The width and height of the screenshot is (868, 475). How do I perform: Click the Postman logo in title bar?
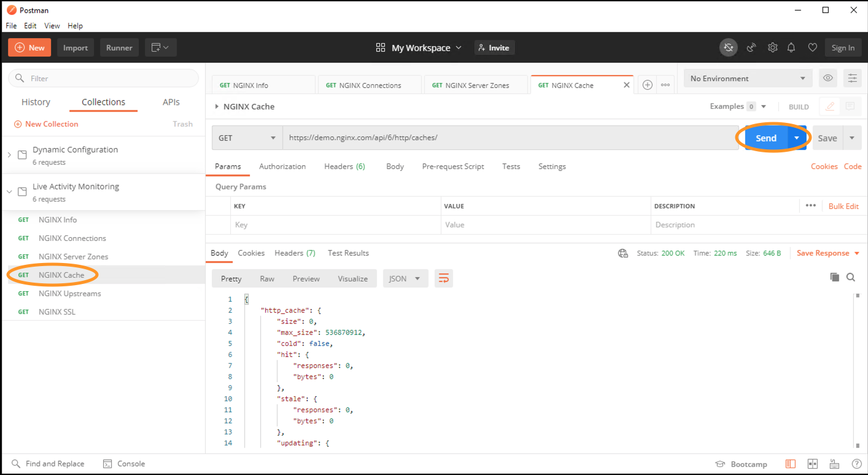(11, 10)
